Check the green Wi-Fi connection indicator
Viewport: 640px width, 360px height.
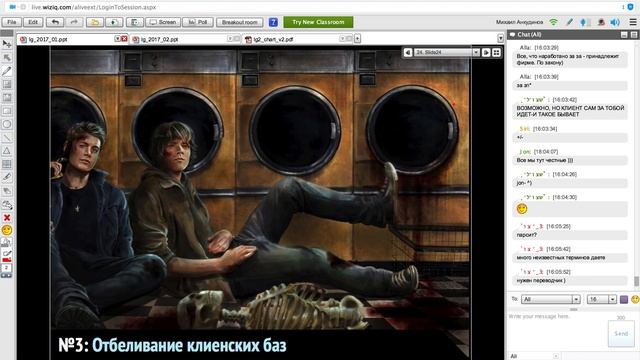coord(553,22)
